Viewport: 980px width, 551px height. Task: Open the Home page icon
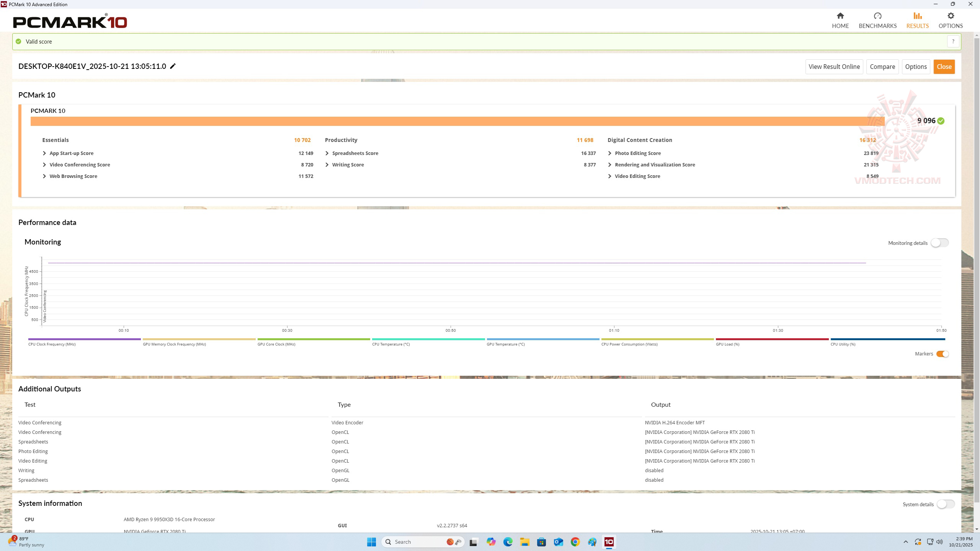(x=840, y=16)
